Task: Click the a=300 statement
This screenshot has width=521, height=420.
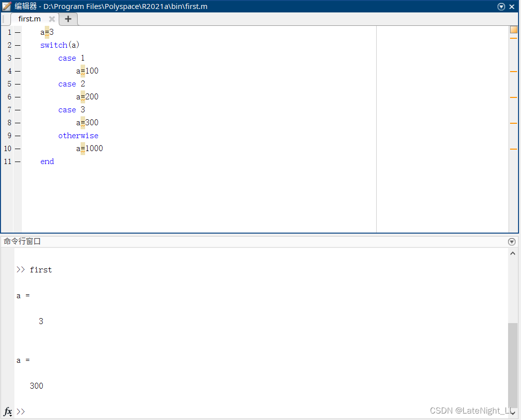Action: pyautogui.click(x=88, y=122)
